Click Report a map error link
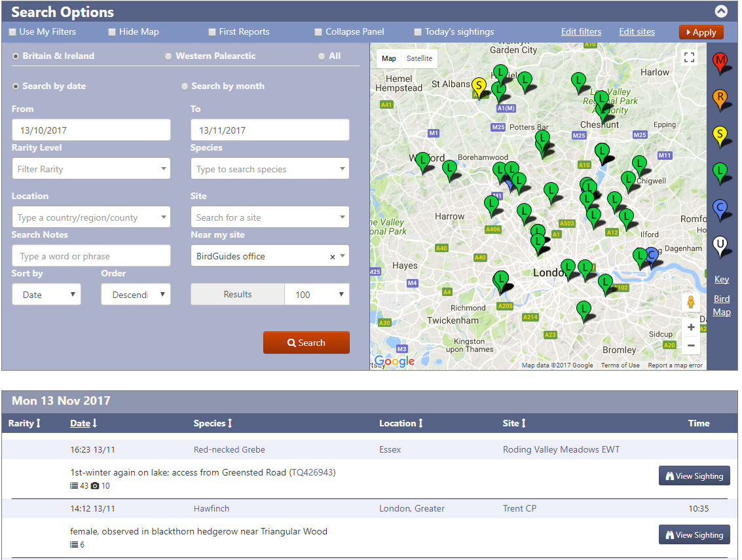The width and height of the screenshot is (742, 560). tap(675, 365)
